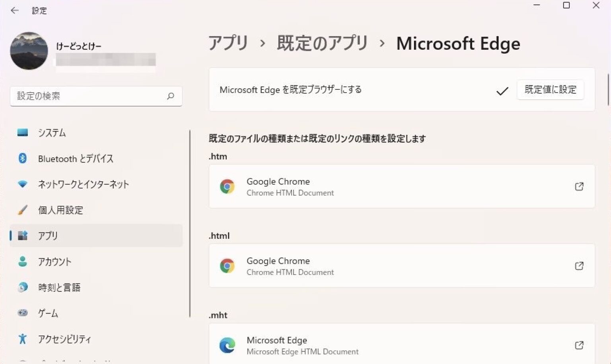The height and width of the screenshot is (364, 611).
Task: Click the Bluetooth icon in sidebar
Action: pyautogui.click(x=23, y=158)
